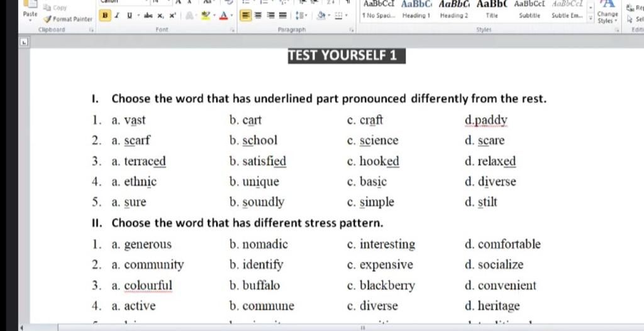Click the Text Effects icon

tap(190, 16)
